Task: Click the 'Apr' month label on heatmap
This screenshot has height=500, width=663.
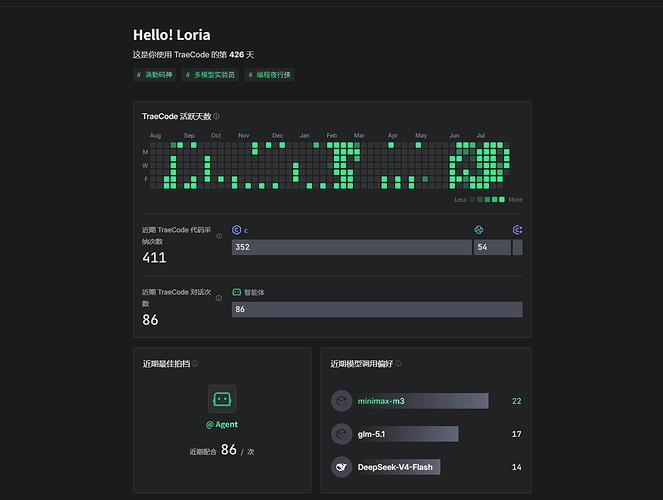Action: pyautogui.click(x=393, y=135)
